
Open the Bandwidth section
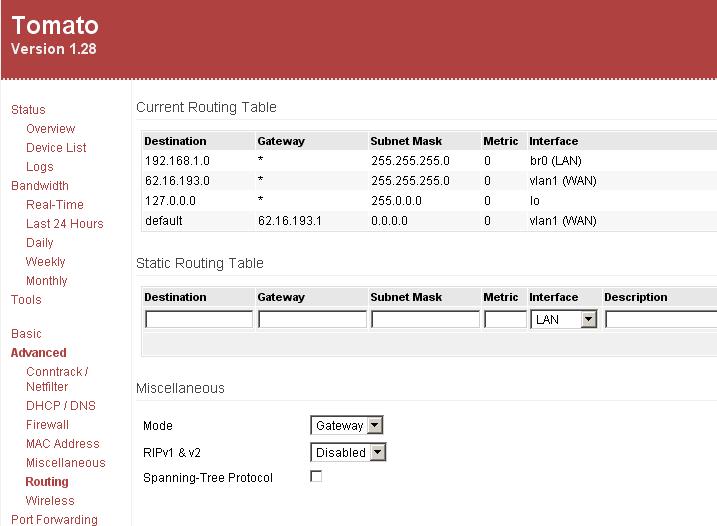pyautogui.click(x=40, y=186)
